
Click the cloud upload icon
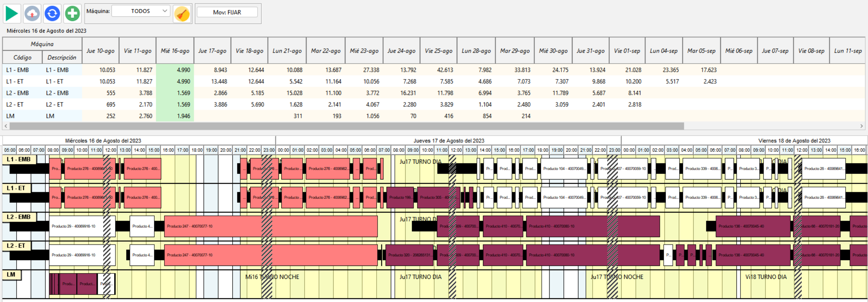coord(32,14)
